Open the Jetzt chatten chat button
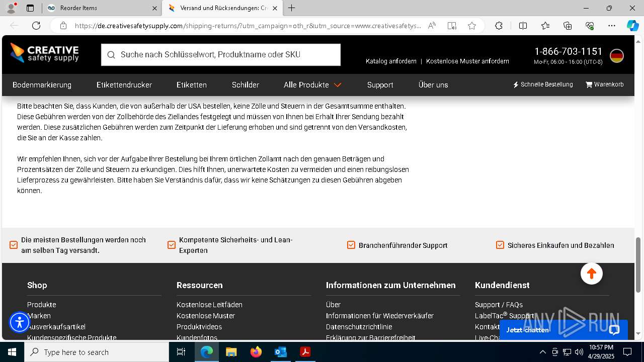 pos(563,330)
